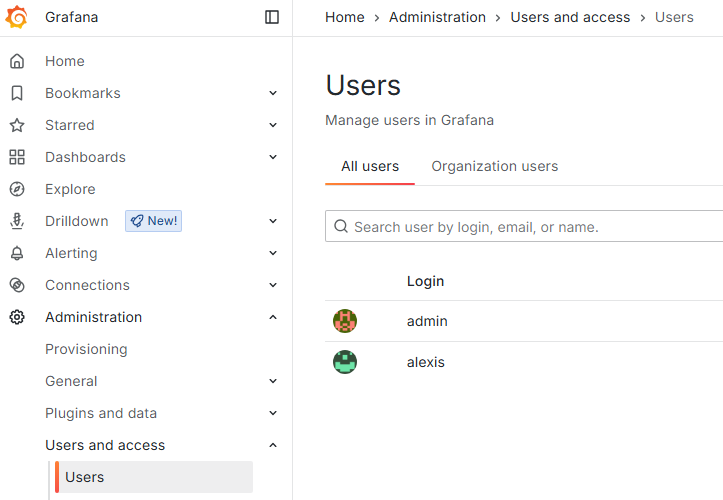
Task: Click the user search input field
Action: [x=530, y=227]
